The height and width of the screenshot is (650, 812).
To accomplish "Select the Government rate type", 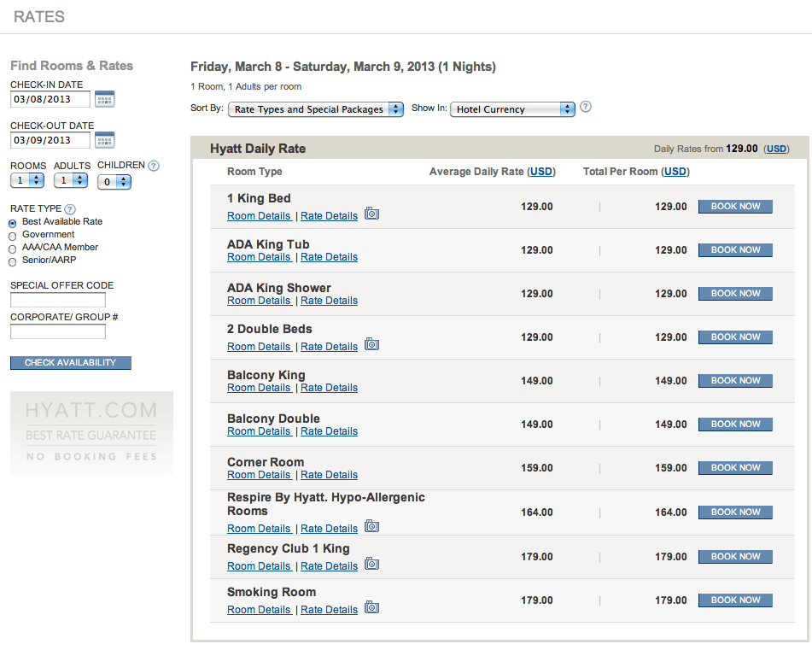I will click(13, 237).
